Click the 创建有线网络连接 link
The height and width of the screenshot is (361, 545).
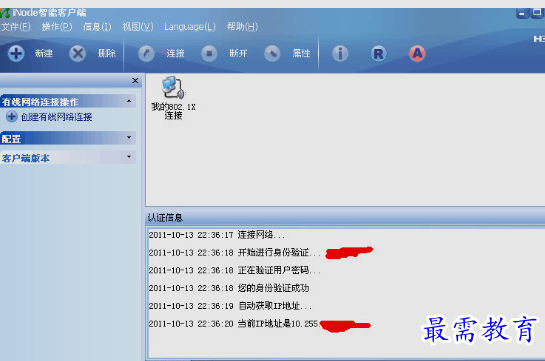(x=57, y=117)
